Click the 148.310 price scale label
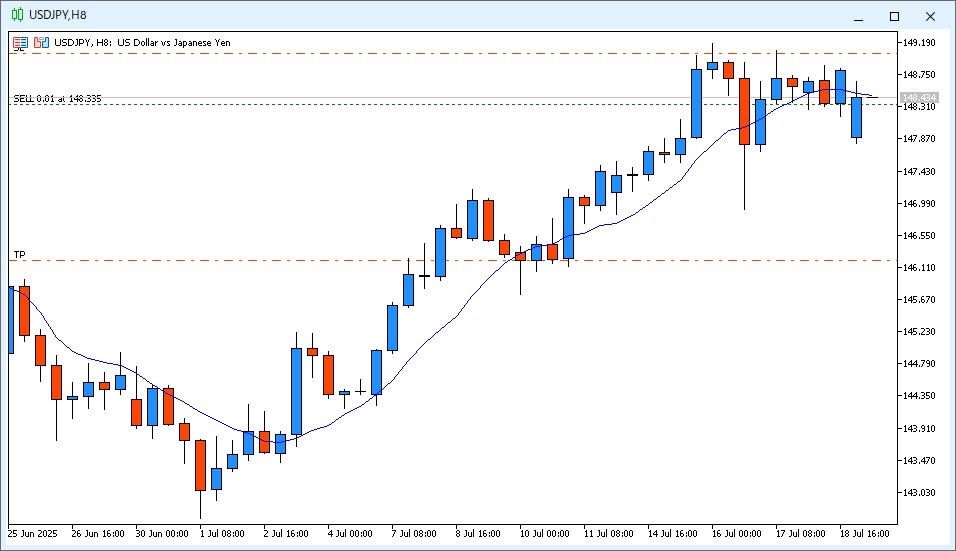Image resolution: width=956 pixels, height=551 pixels. click(919, 107)
